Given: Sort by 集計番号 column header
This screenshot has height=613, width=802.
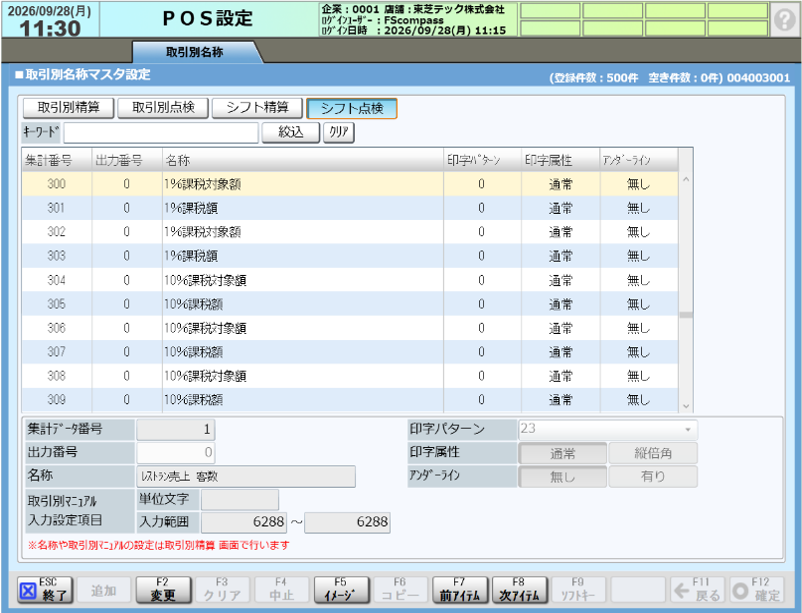Looking at the screenshot, I should pyautogui.click(x=57, y=160).
